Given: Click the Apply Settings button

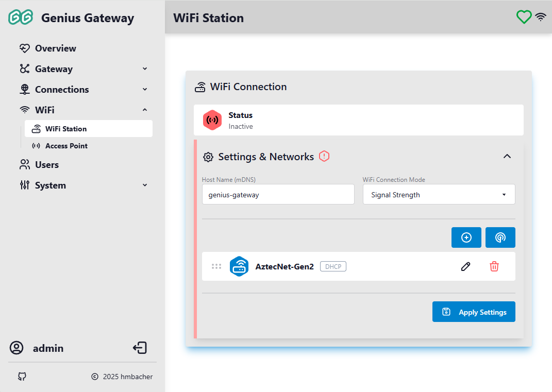Looking at the screenshot, I should coord(474,312).
